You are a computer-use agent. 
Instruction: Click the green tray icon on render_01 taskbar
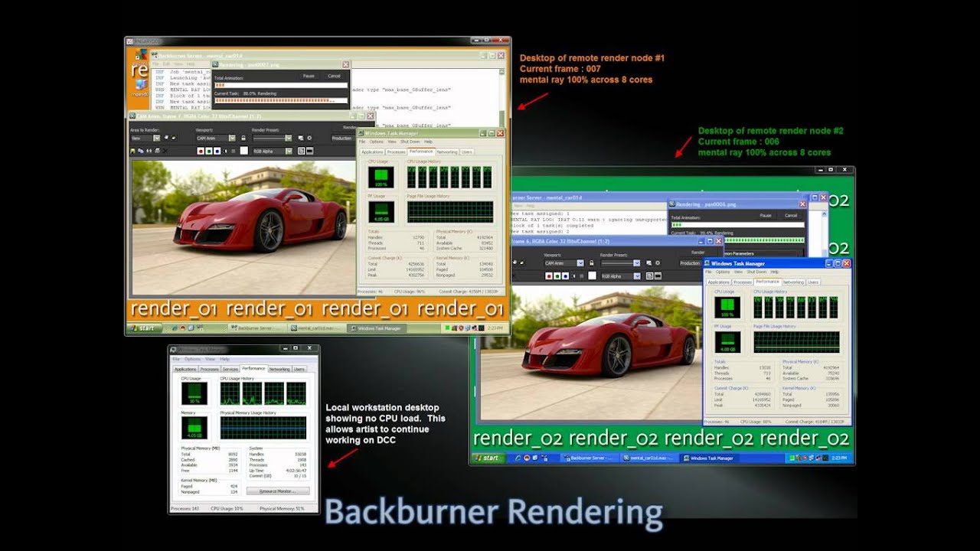pos(447,328)
